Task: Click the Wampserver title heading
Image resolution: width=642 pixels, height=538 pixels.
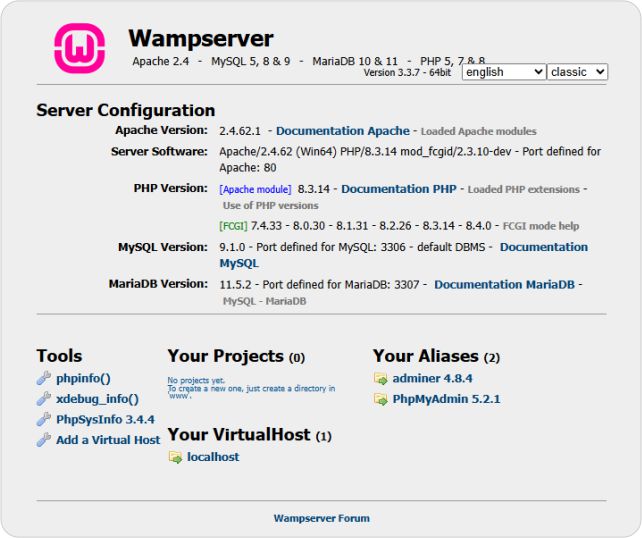Action: pos(201,38)
